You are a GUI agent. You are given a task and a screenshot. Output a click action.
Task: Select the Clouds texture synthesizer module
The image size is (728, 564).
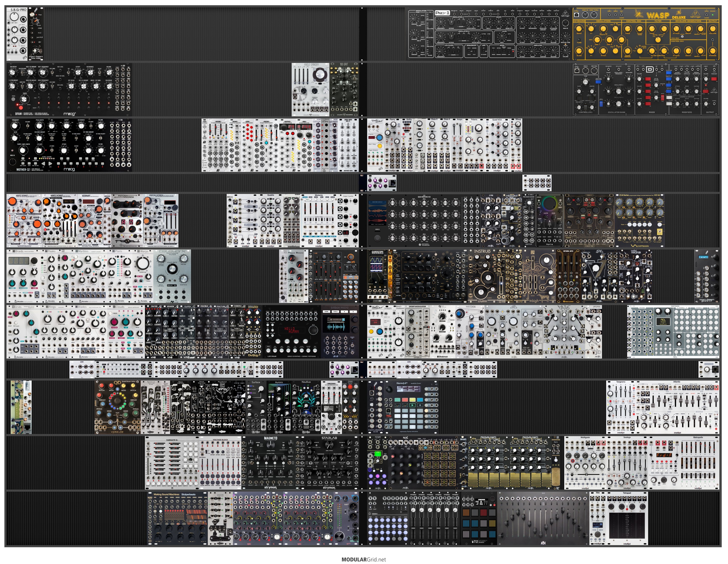(126, 332)
